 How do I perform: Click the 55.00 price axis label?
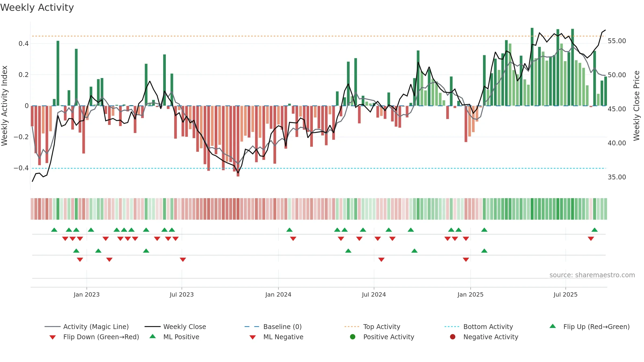tap(617, 41)
